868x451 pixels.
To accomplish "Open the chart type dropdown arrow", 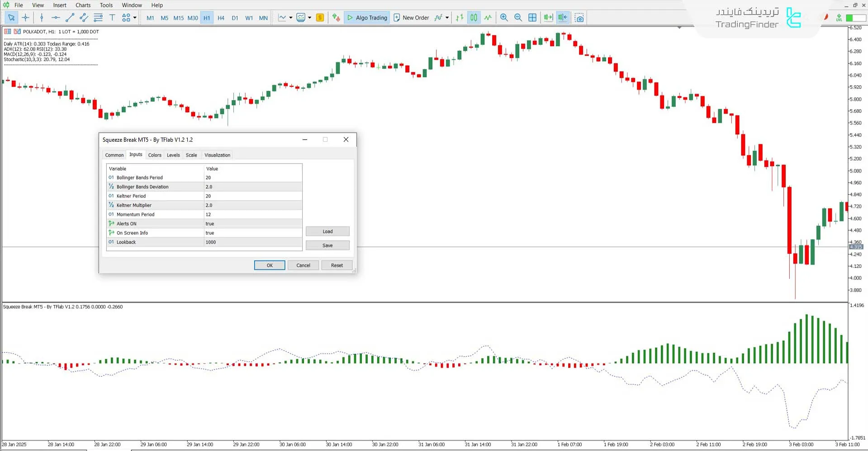I will tap(290, 18).
